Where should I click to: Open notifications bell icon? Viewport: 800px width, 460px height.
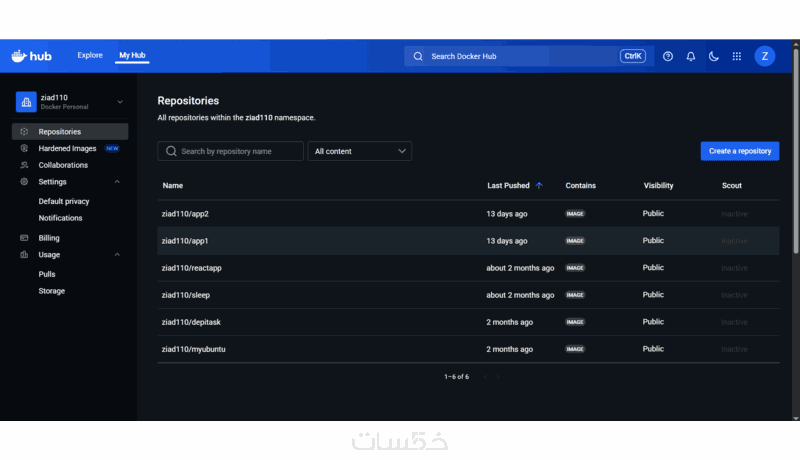tap(690, 56)
